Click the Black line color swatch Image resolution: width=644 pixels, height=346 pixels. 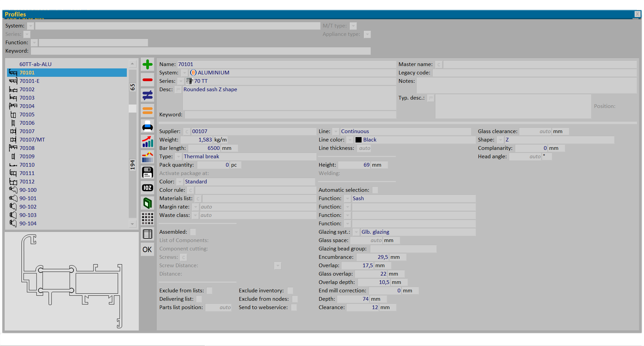point(359,140)
